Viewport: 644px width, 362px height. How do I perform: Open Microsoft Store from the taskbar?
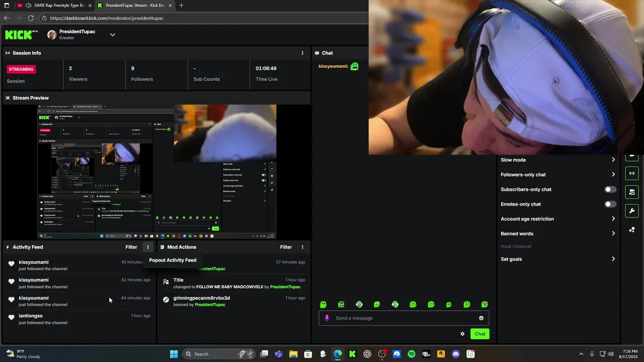[x=308, y=354]
